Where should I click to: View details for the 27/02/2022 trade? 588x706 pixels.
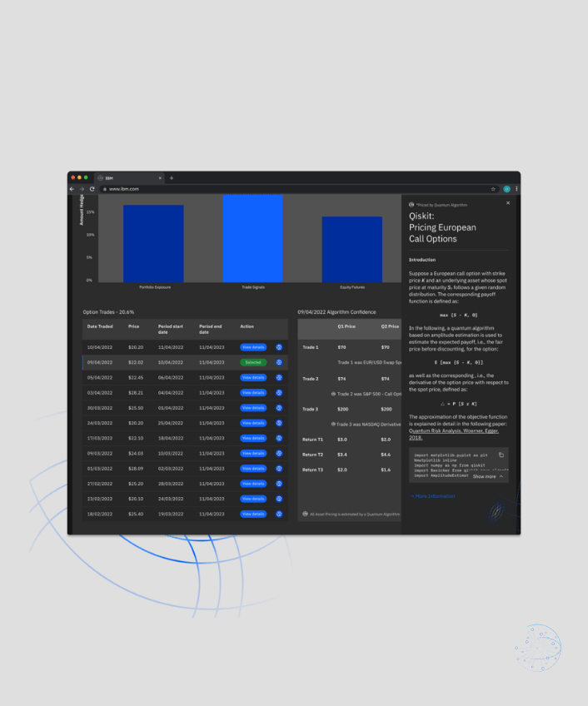pos(253,484)
